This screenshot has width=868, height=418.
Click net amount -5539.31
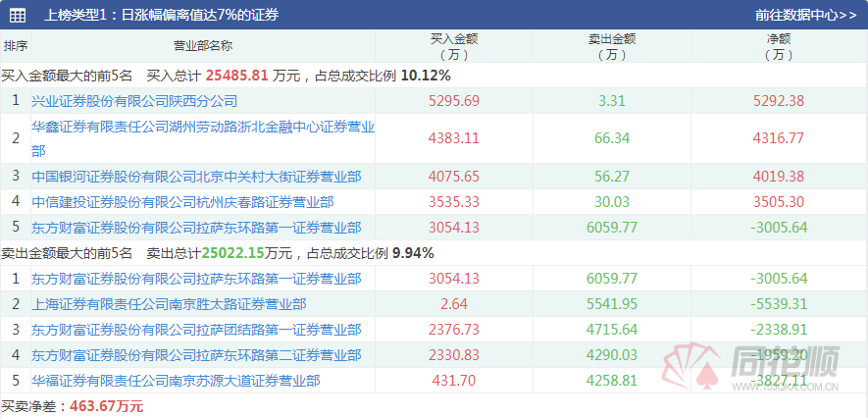779,304
